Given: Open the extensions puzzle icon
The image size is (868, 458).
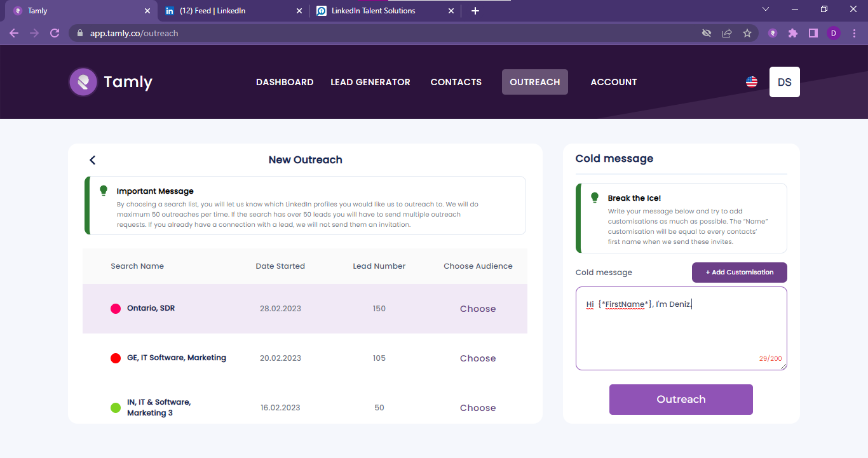Looking at the screenshot, I should click(793, 33).
